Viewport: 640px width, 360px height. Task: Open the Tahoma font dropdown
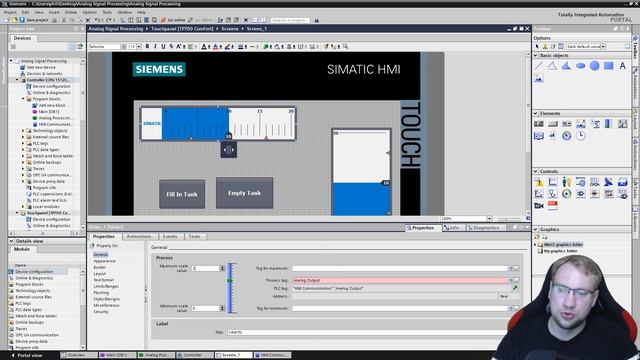click(x=124, y=47)
